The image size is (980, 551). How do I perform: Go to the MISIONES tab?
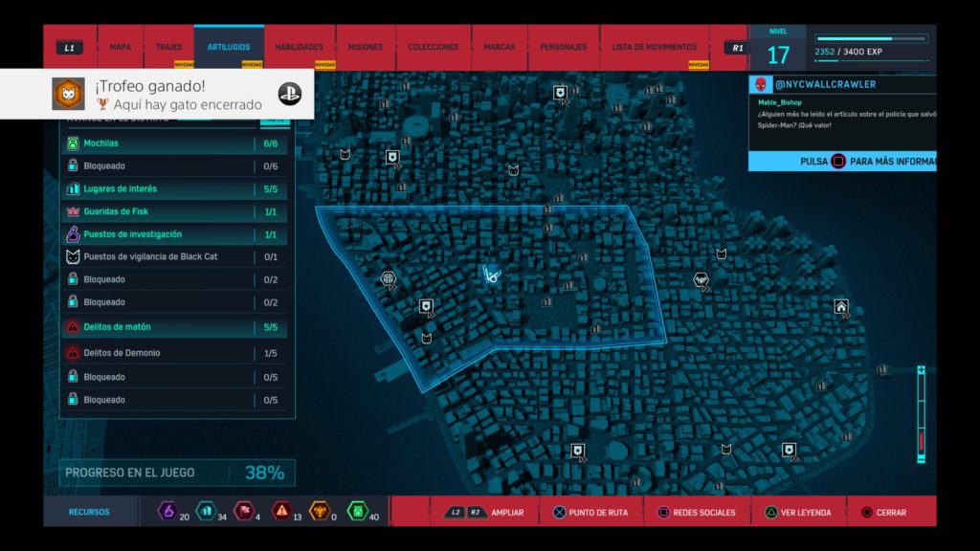point(365,47)
